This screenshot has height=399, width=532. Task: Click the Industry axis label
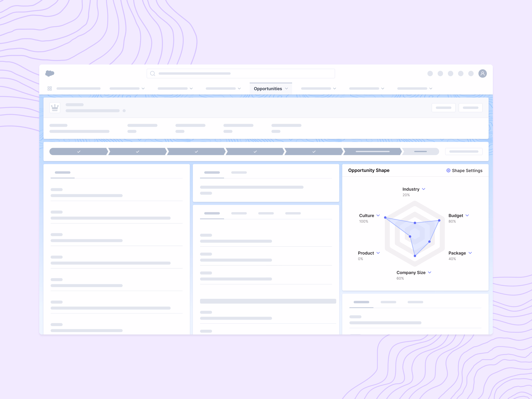point(411,189)
